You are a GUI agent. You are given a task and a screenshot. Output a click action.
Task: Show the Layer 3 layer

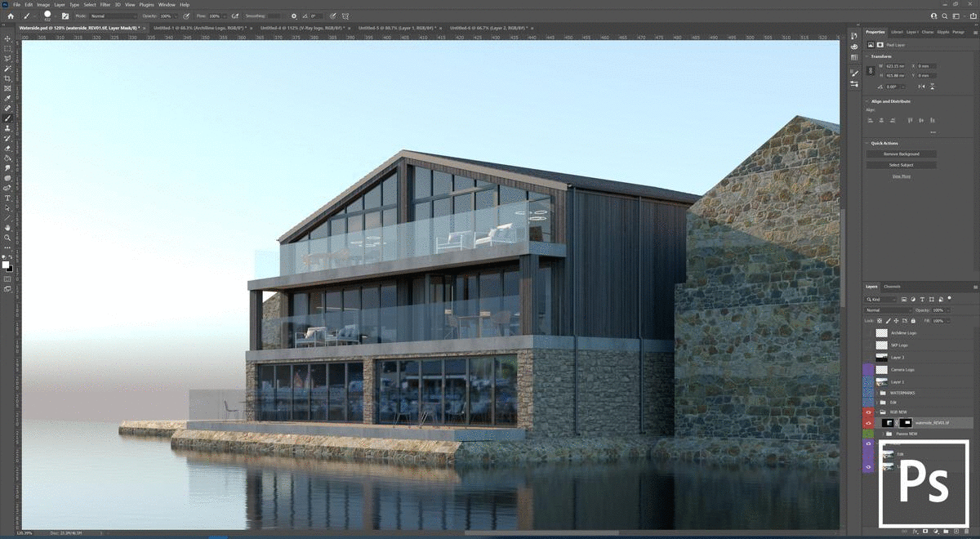(869, 358)
